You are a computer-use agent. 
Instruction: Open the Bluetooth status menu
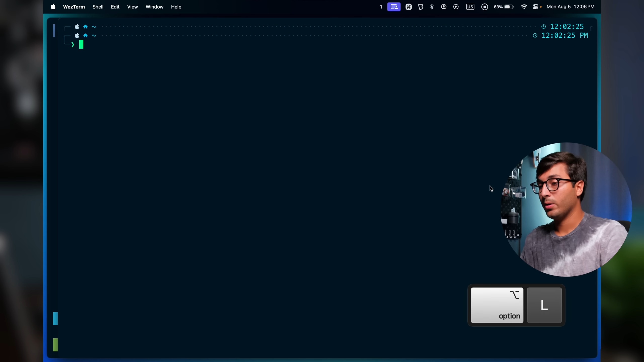[x=432, y=7]
